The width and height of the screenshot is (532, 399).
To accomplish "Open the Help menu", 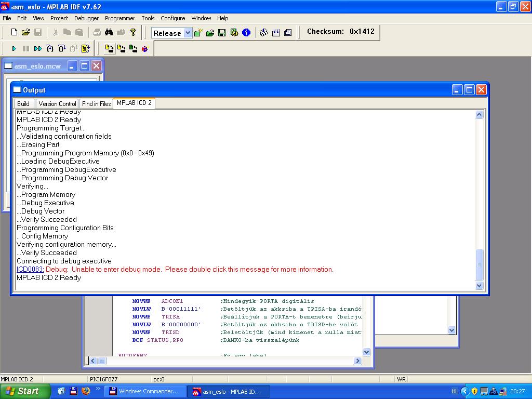I will coord(222,18).
